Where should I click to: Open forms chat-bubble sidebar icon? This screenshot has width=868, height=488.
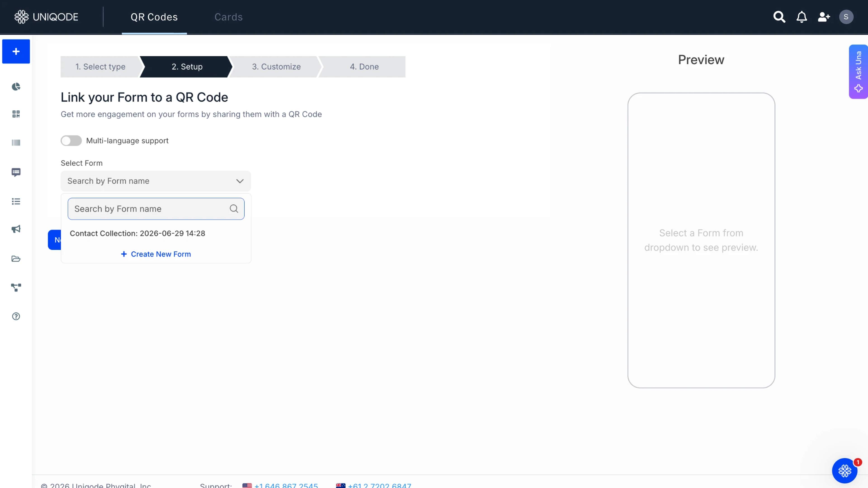coord(16,172)
